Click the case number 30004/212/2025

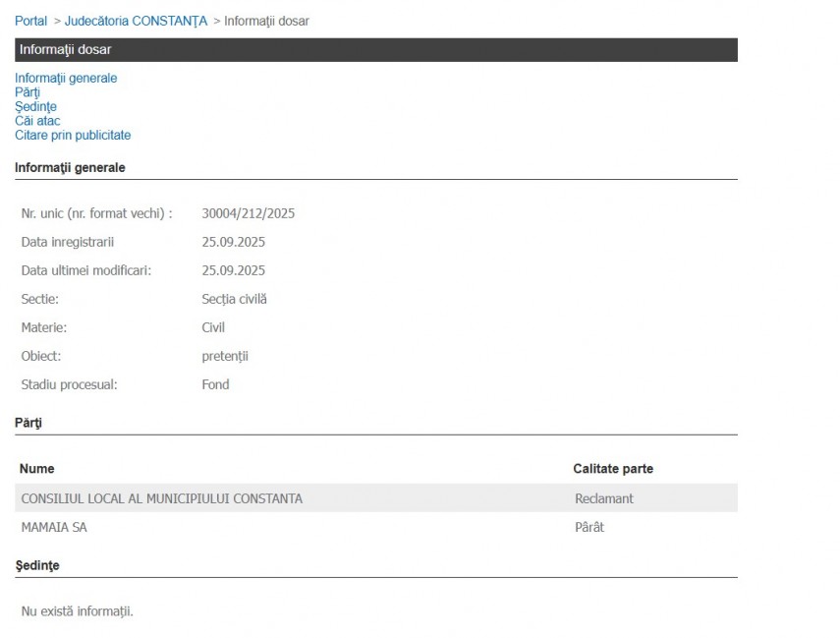coord(249,213)
